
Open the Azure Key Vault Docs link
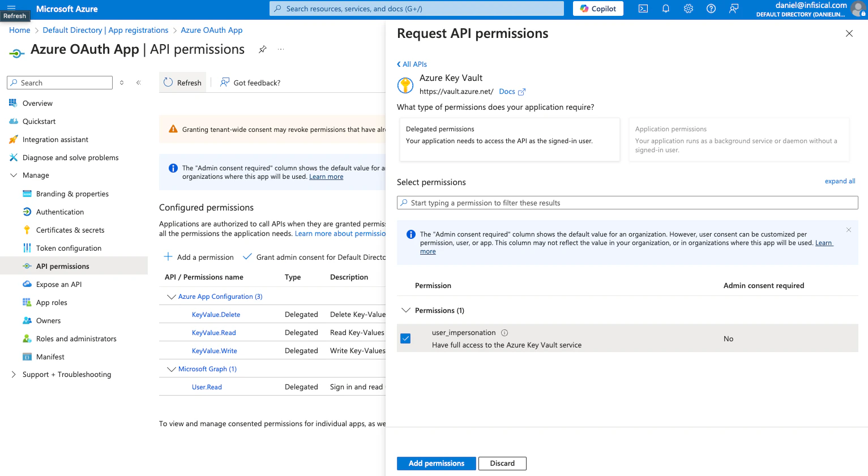click(512, 91)
